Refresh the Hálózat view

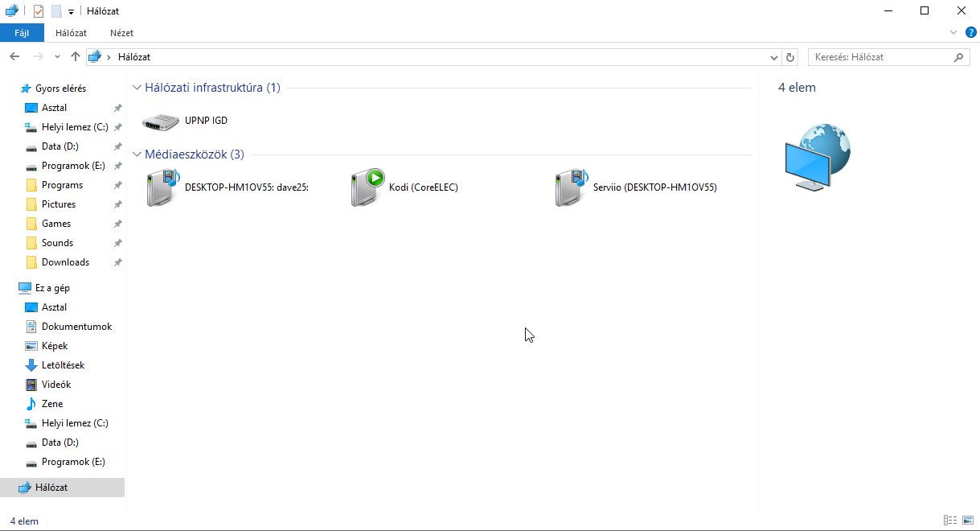(790, 57)
